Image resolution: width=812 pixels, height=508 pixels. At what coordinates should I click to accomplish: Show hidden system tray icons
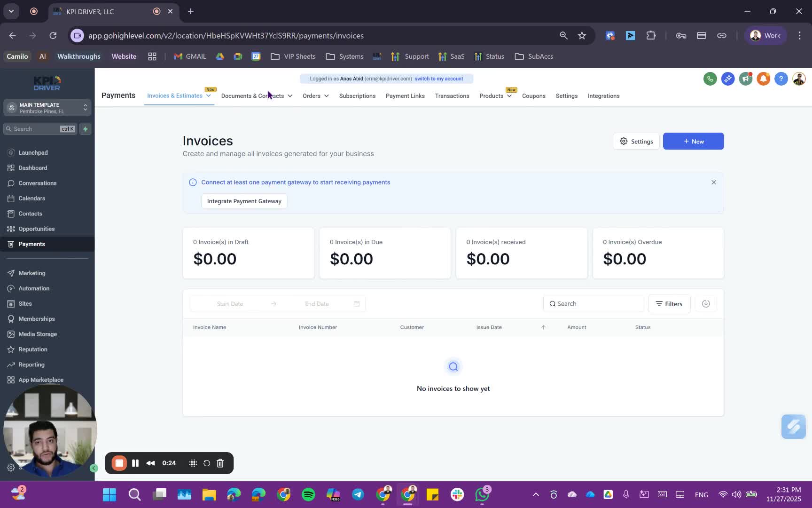coord(536,494)
